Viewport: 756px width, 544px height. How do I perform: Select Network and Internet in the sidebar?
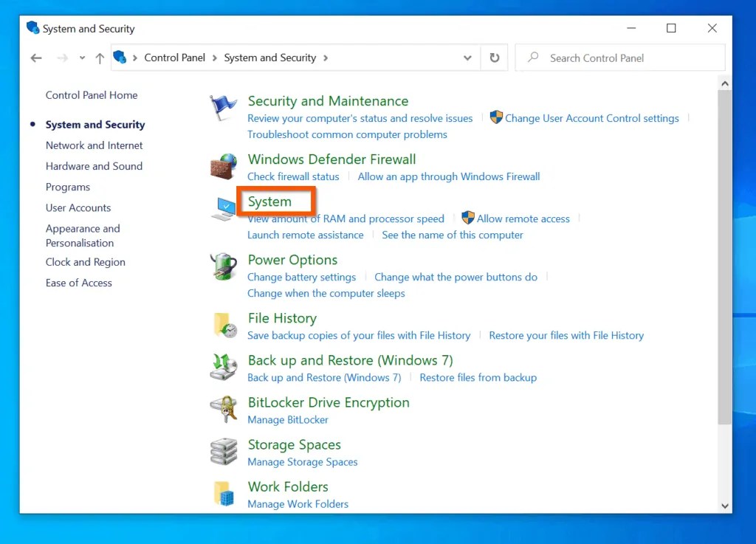[94, 145]
